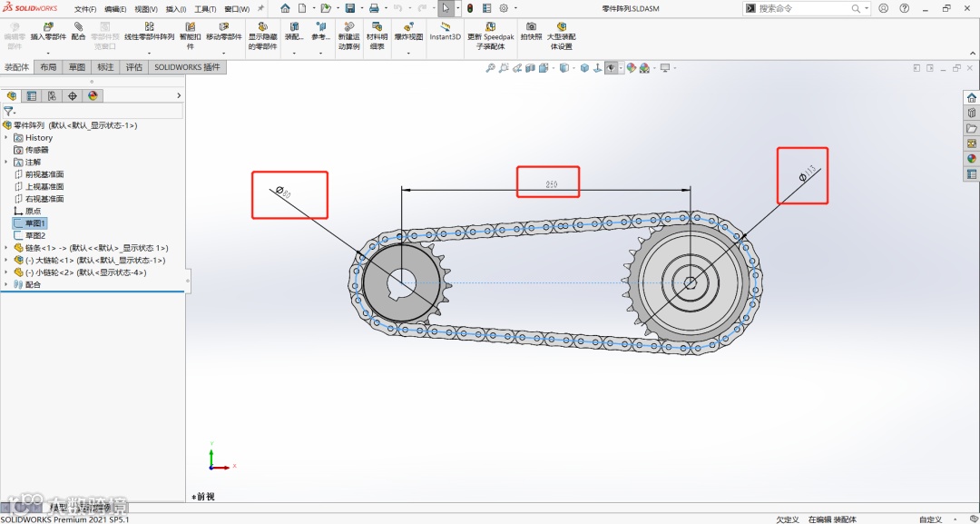The height and width of the screenshot is (524, 980).
Task: Expand the 大链轮<1> component node
Action: [x=6, y=260]
